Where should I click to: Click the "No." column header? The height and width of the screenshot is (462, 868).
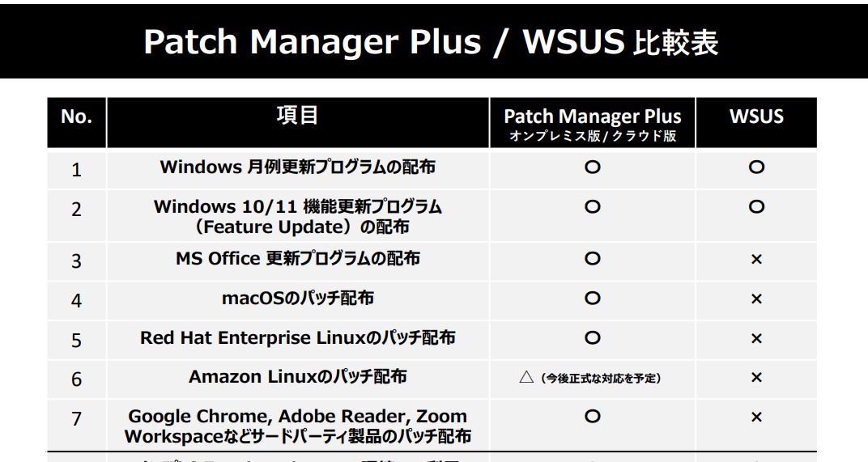76,117
